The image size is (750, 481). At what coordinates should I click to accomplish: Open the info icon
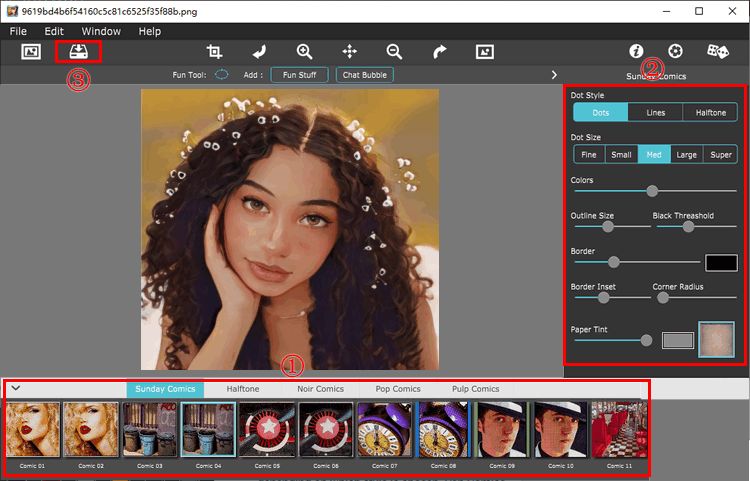pyautogui.click(x=636, y=51)
